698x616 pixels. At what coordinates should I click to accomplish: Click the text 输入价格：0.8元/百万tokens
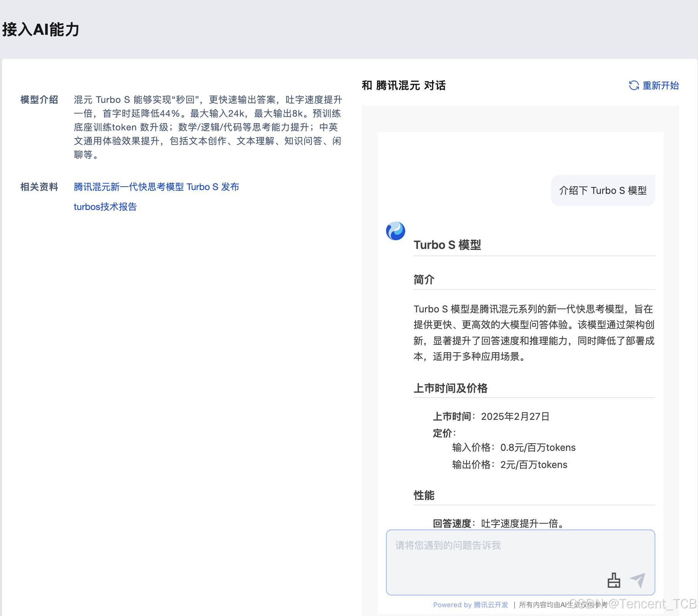514,447
